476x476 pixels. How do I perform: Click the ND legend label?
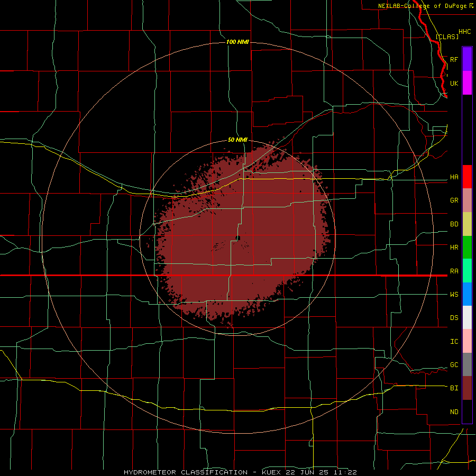pyautogui.click(x=454, y=412)
